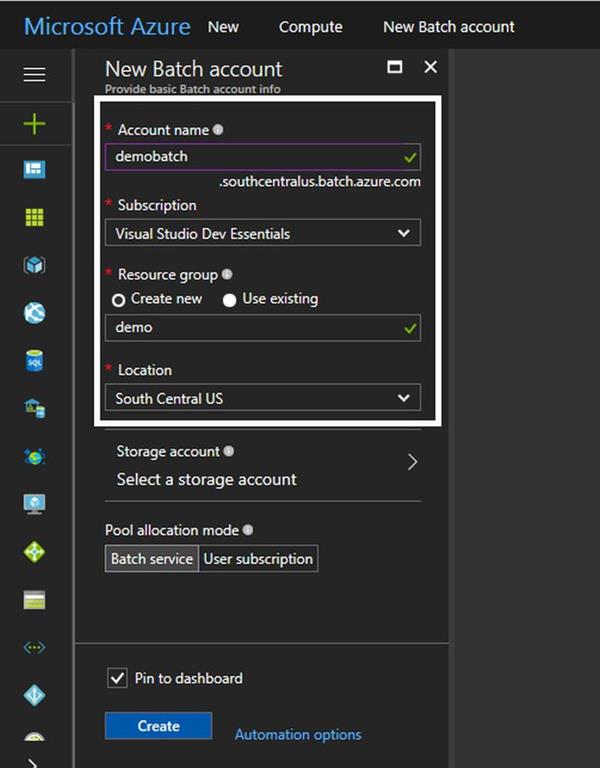This screenshot has width=600, height=768.
Task: Select the Use existing radio button
Action: (x=230, y=299)
